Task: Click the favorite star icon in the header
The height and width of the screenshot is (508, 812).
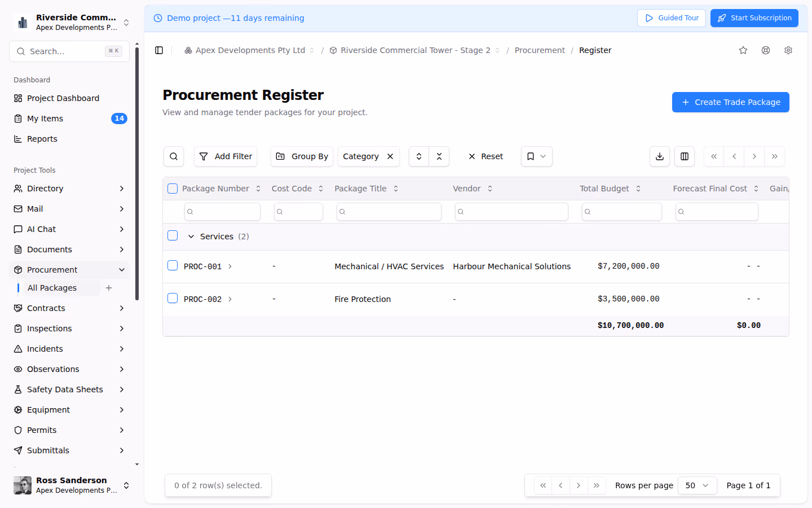Action: 743,50
